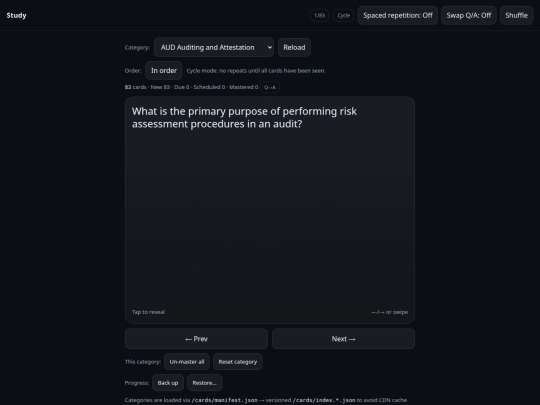540x405 pixels.
Task: Open the Category dropdown
Action: 214,48
